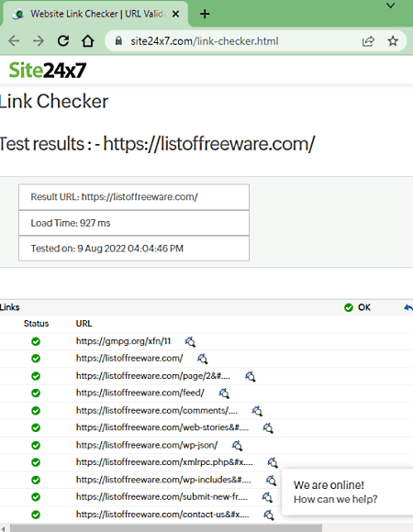This screenshot has width=413, height=532.
Task: Select the Website Link Checker tab
Action: pos(95,14)
